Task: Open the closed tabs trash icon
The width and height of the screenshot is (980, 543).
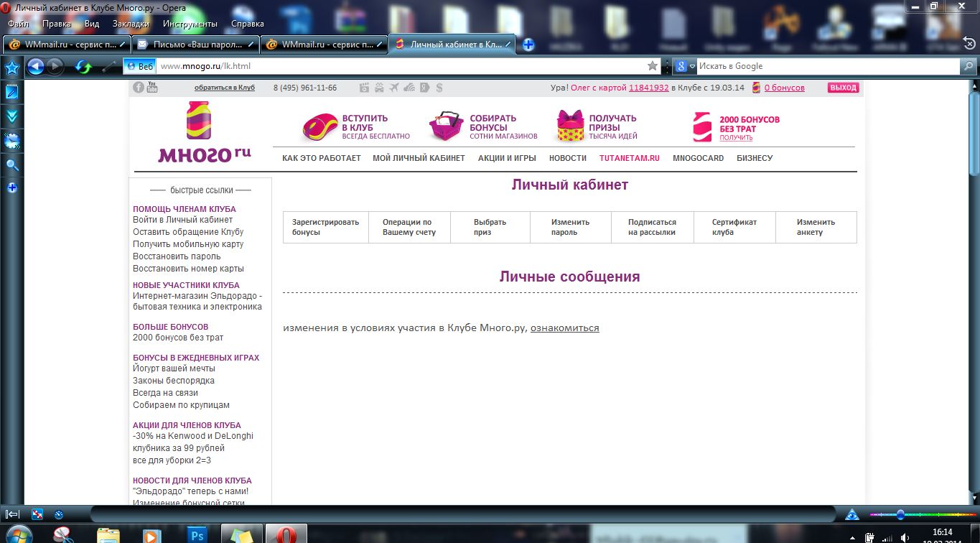Action: [968, 44]
